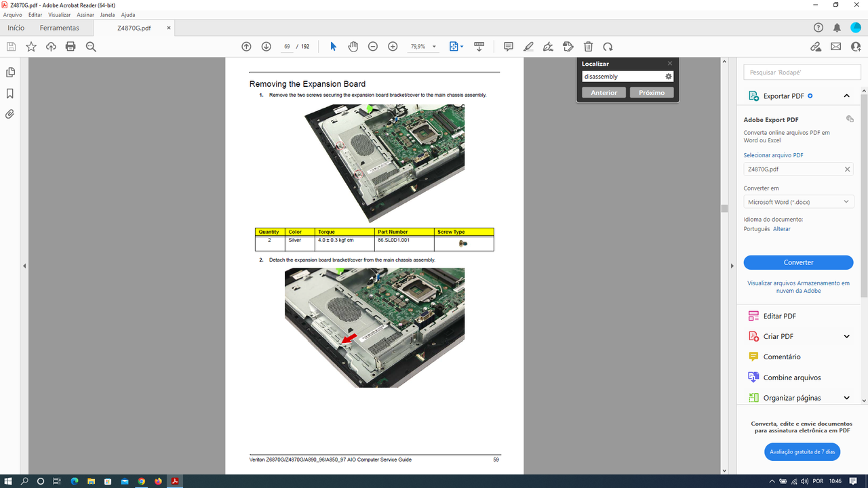Collapse the Exportar PDF section

point(847,96)
